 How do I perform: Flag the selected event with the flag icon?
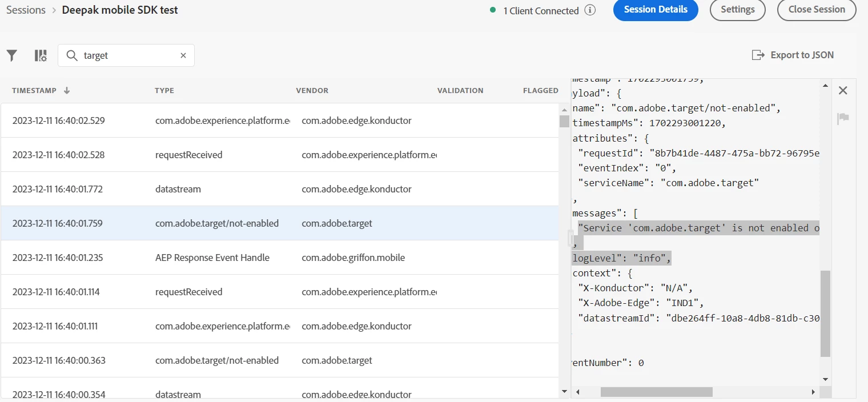(843, 118)
